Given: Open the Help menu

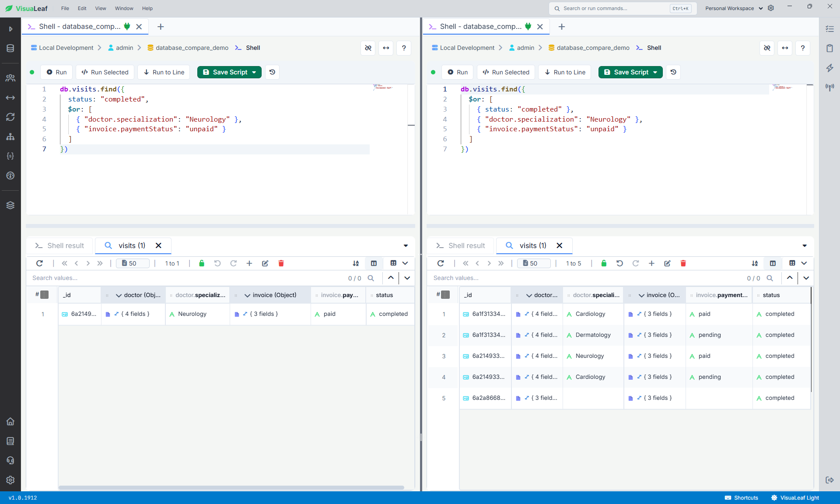Looking at the screenshot, I should coord(147,8).
